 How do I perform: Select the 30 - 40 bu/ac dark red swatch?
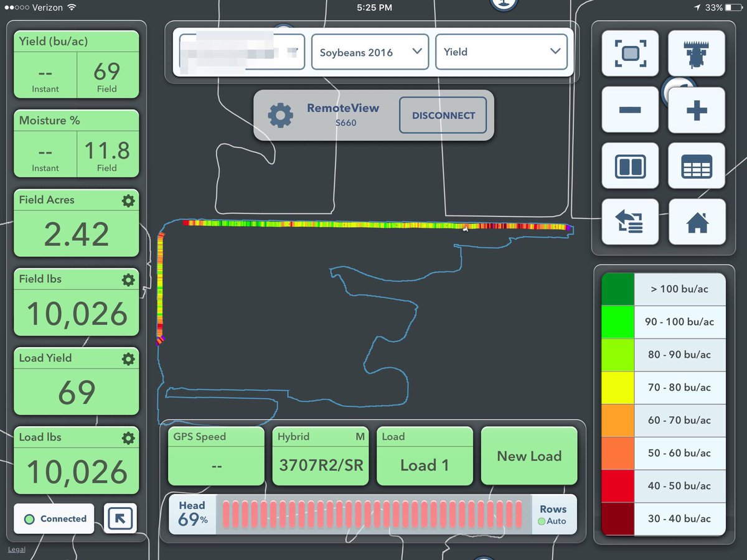pos(618,519)
